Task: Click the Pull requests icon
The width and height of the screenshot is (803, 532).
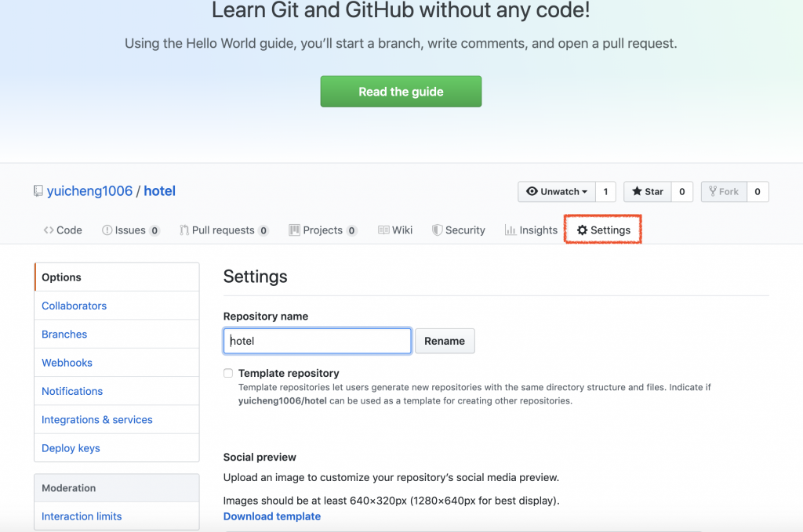Action: pos(184,230)
